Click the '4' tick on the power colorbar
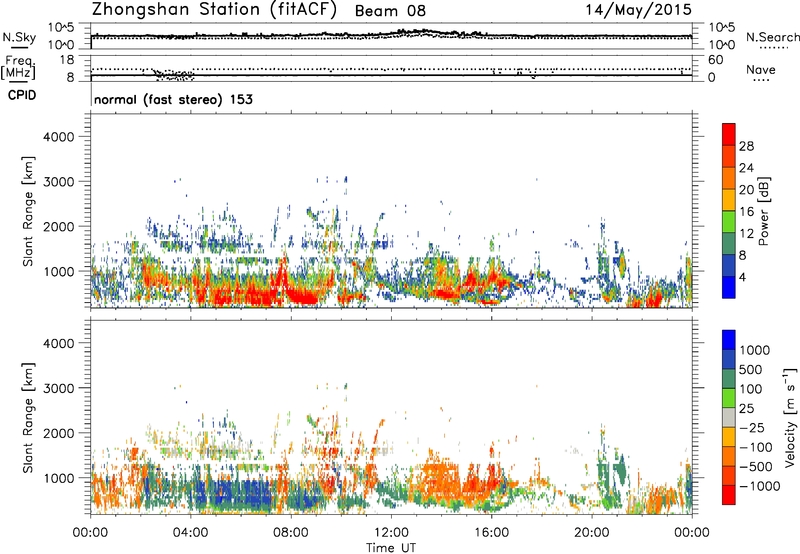Screen dimensions: 800x554 pos(743,278)
